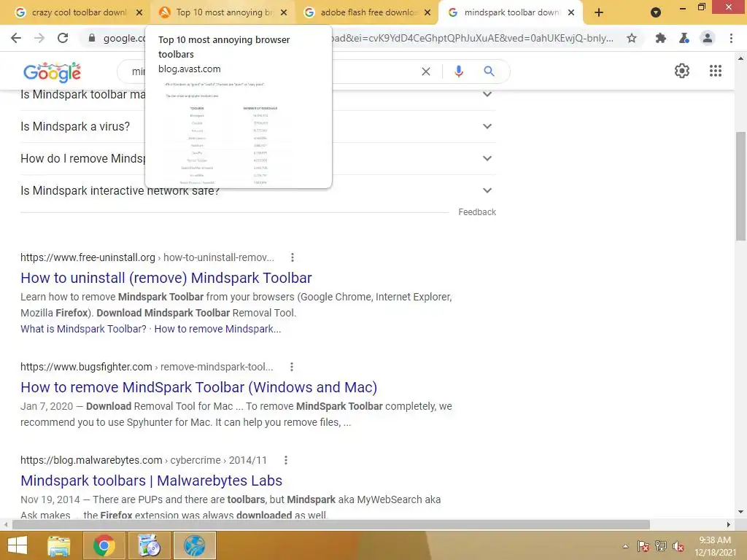Click the scroll right arrow
This screenshot has width=747, height=560.
pos(729,525)
